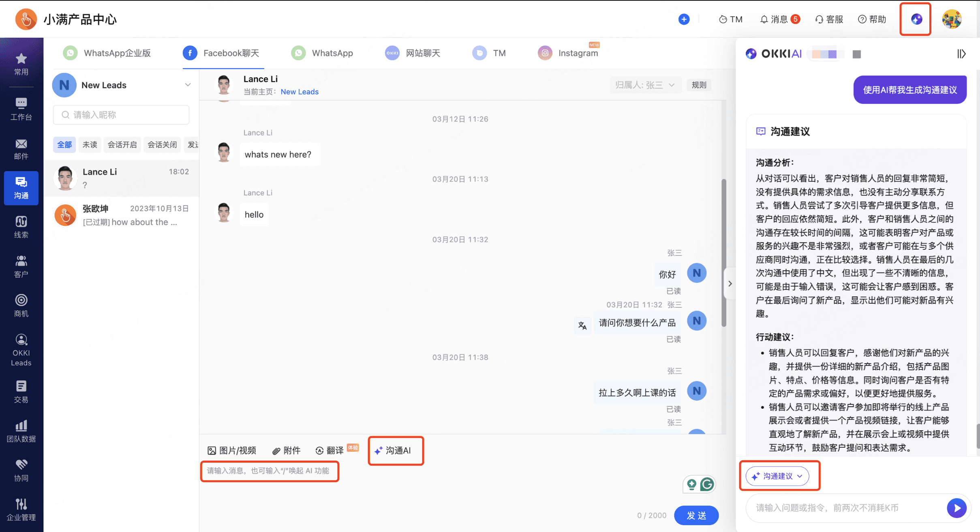Screen dimensions: 980x532
Task: Click the 请输入昵称 search field
Action: pyautogui.click(x=121, y=115)
